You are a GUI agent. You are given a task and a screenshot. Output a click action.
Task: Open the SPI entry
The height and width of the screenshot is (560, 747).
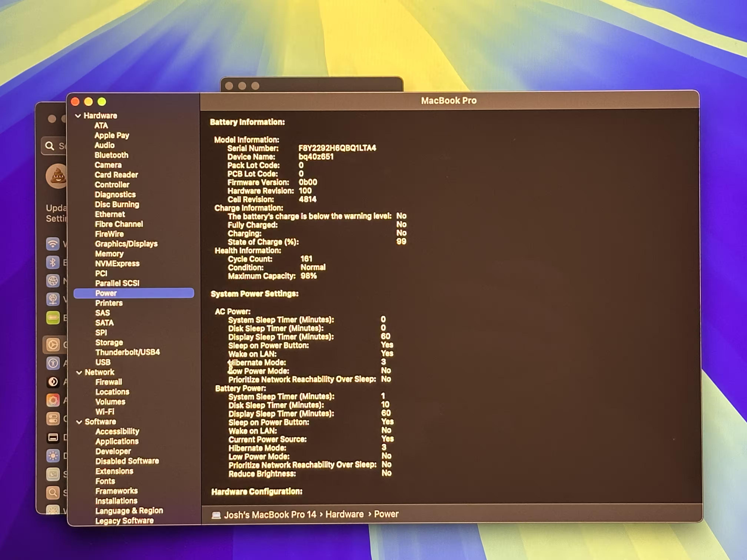tap(101, 332)
